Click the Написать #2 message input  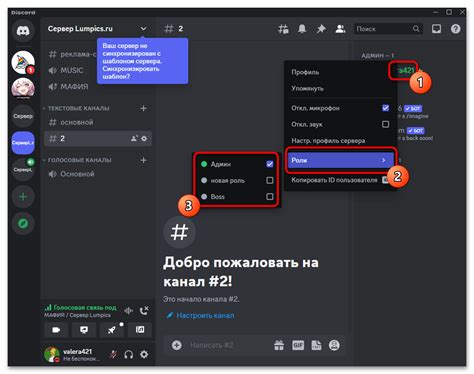[x=211, y=345]
